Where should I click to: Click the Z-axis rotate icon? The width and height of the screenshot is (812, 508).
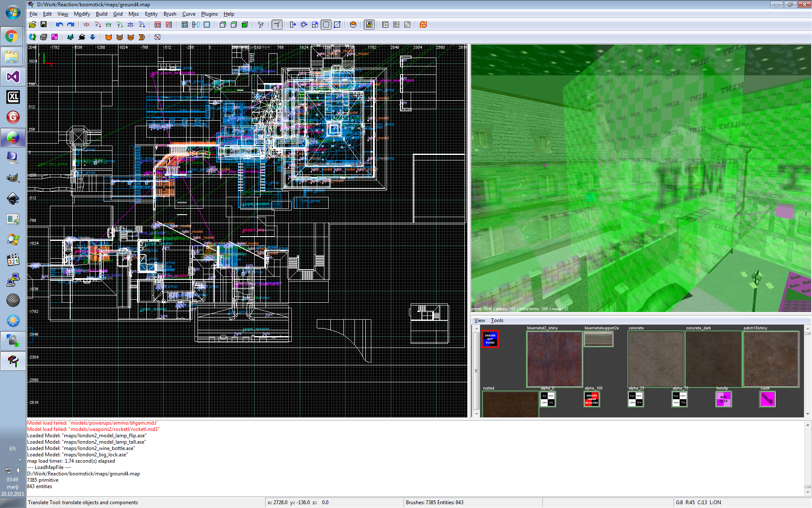point(142,25)
